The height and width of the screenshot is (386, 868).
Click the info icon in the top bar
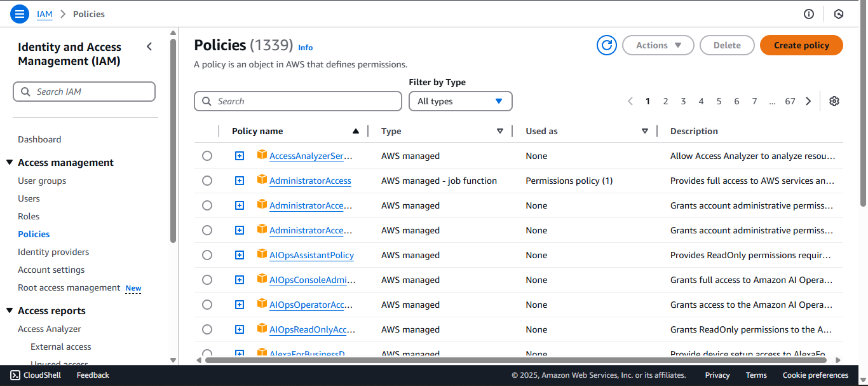point(809,14)
